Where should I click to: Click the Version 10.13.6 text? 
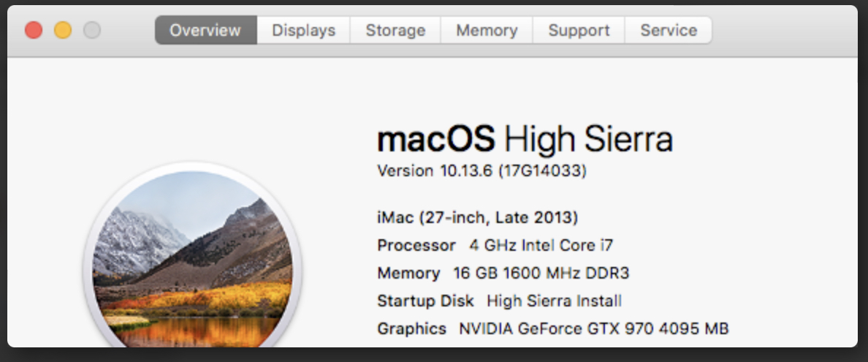click(x=435, y=171)
